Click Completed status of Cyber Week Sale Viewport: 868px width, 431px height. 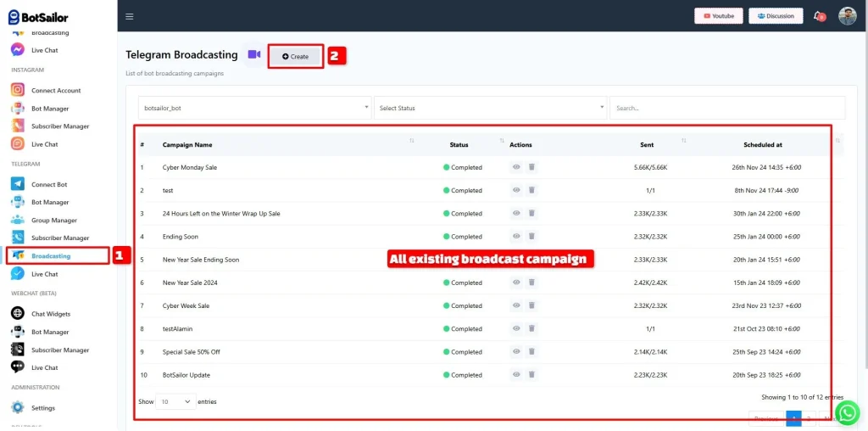click(x=463, y=305)
